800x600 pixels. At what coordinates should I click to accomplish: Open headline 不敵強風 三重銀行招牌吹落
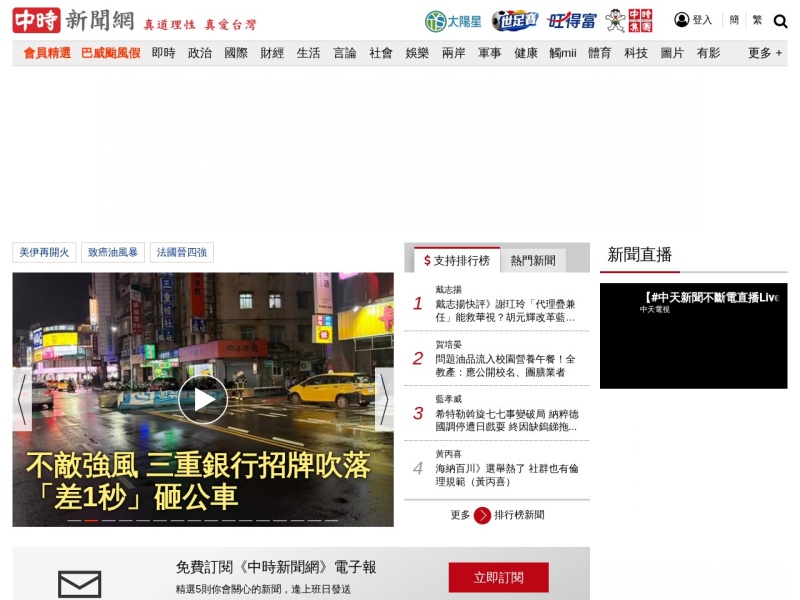tap(198, 480)
